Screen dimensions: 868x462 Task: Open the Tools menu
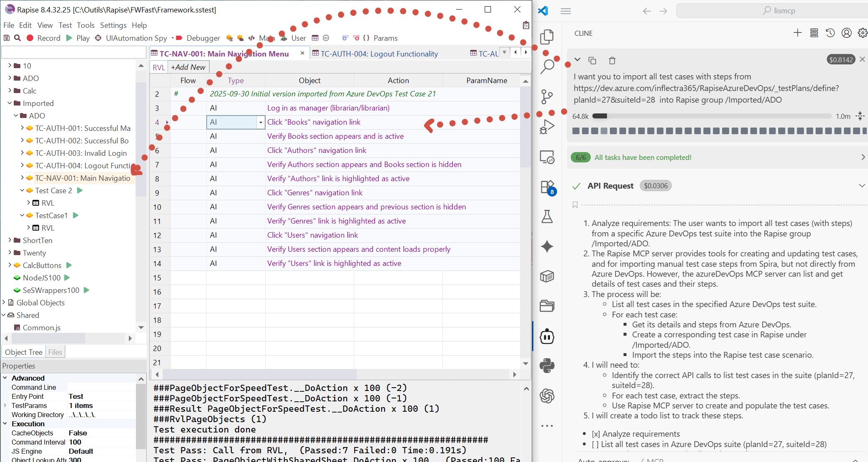(x=86, y=25)
